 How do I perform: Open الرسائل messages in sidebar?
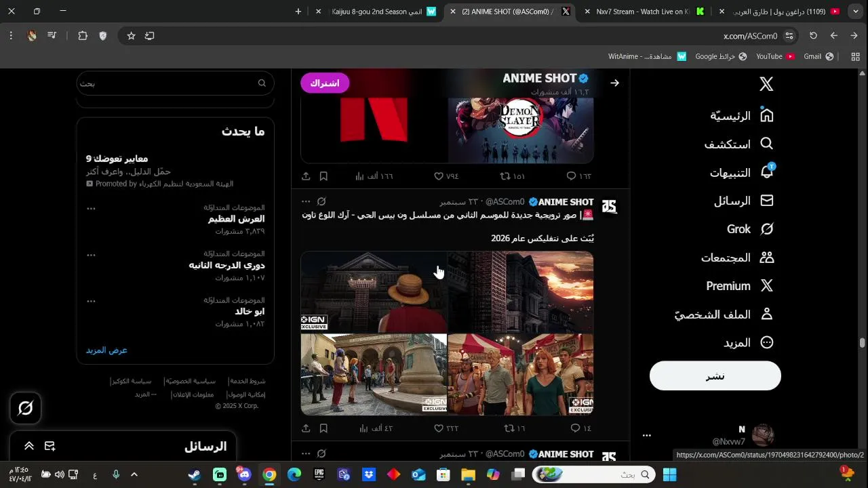pos(743,201)
